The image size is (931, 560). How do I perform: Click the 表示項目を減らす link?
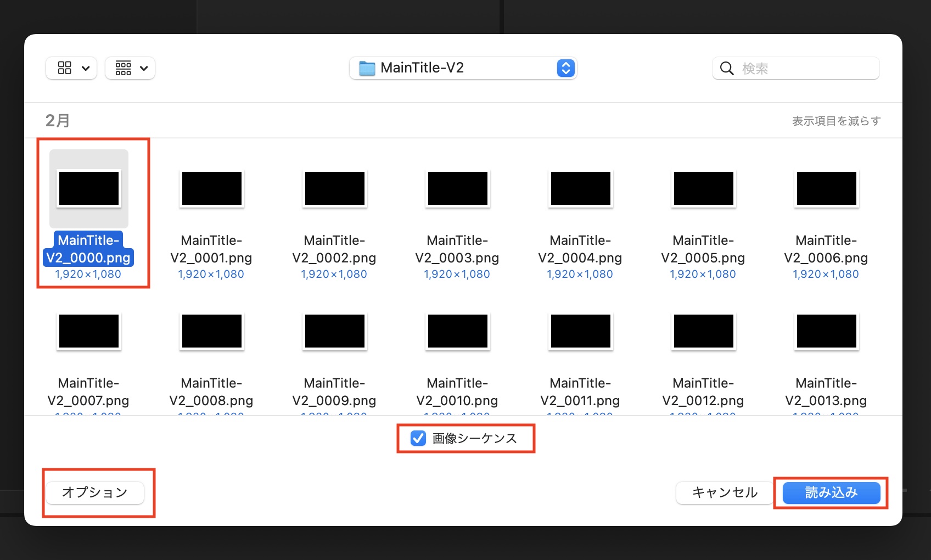click(835, 121)
